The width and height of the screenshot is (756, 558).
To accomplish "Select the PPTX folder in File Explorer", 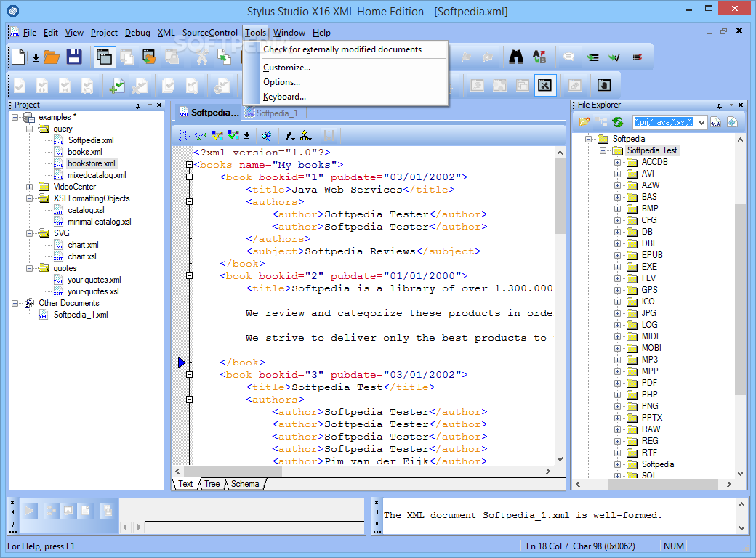I will 652,418.
